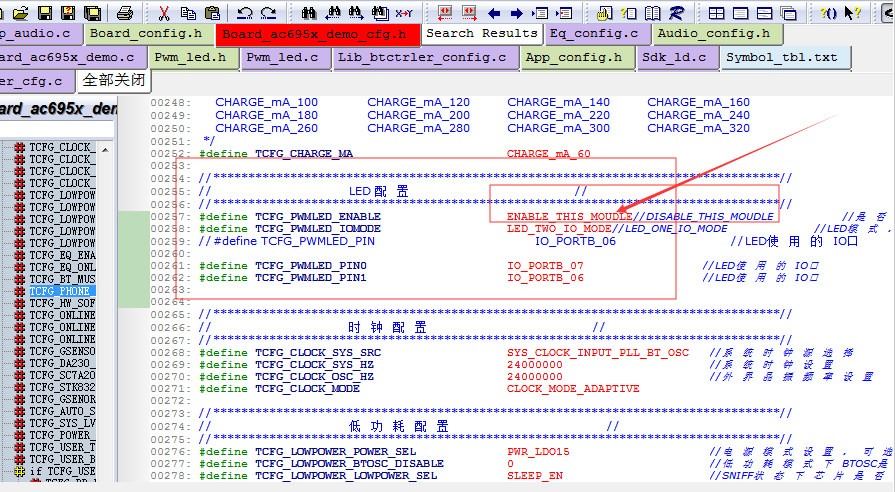The height and width of the screenshot is (492, 895).
Task: Click the Paste clipboard icon
Action: click(x=212, y=13)
